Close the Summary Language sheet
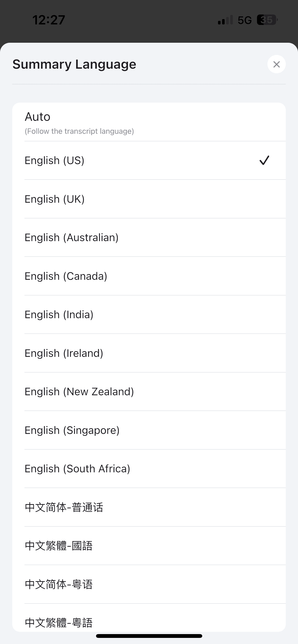Screen dimensions: 298x644 [276, 64]
